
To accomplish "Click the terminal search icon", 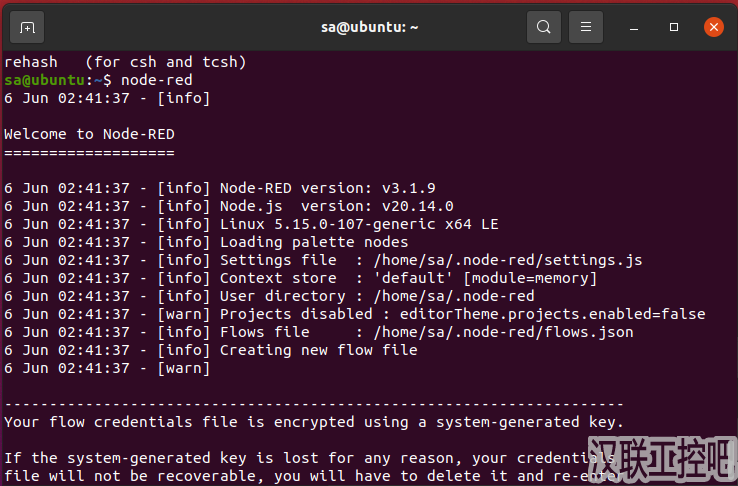I will [x=543, y=27].
